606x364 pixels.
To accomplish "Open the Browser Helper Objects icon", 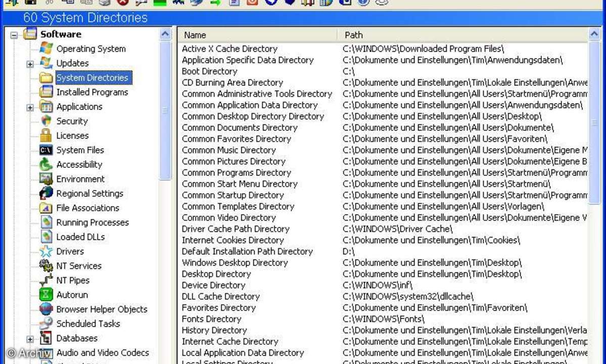I will click(46, 309).
